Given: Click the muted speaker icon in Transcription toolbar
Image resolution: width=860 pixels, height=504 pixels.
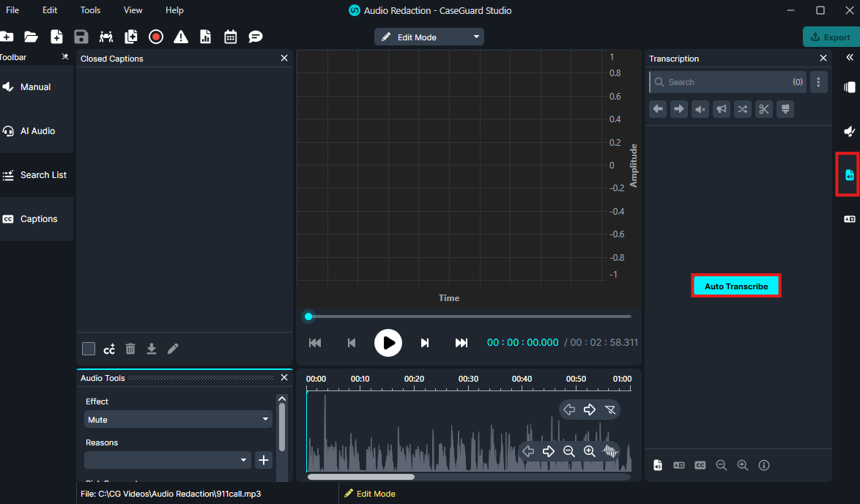Looking at the screenshot, I should coord(700,109).
